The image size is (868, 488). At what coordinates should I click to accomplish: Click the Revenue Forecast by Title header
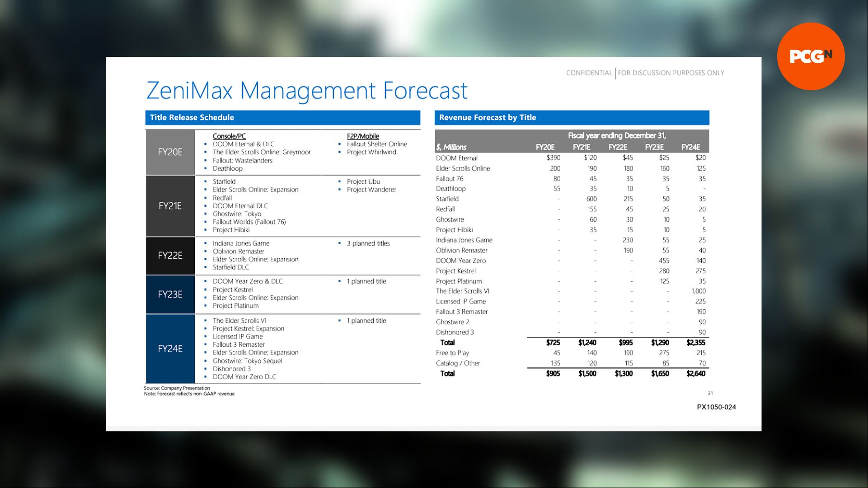pos(572,117)
